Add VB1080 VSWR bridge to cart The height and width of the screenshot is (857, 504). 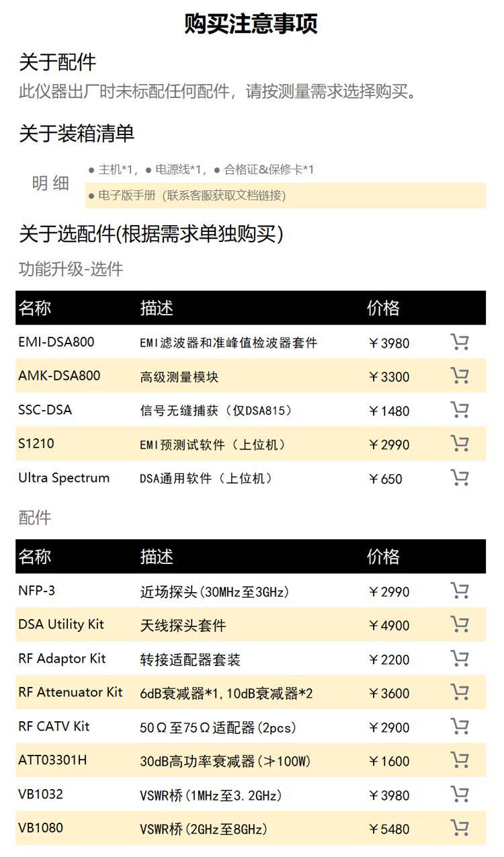(460, 828)
